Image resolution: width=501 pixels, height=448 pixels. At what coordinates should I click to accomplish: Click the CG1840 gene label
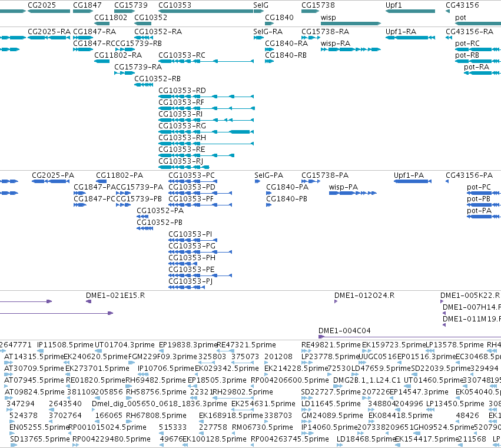(x=279, y=18)
